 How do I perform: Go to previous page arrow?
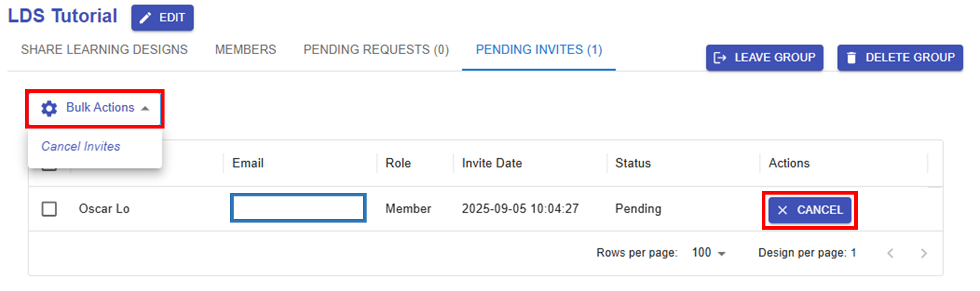890,254
